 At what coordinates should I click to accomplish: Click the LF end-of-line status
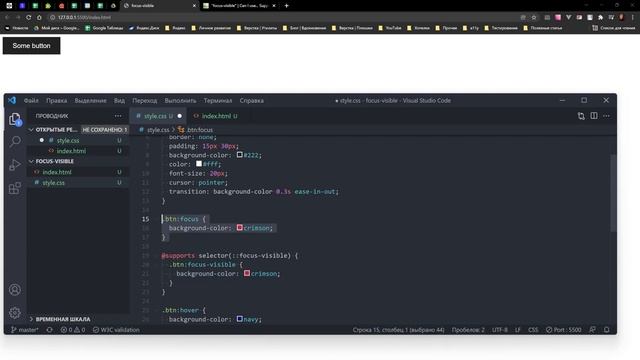point(518,329)
